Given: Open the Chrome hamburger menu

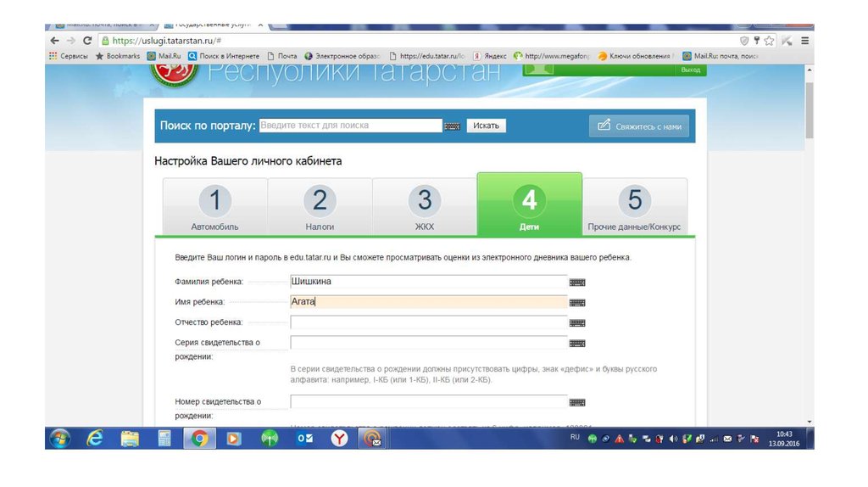Looking at the screenshot, I should (x=804, y=40).
